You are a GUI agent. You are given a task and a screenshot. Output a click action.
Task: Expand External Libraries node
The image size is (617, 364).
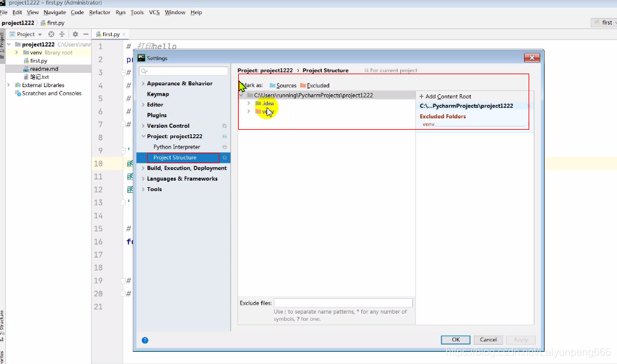click(x=8, y=85)
